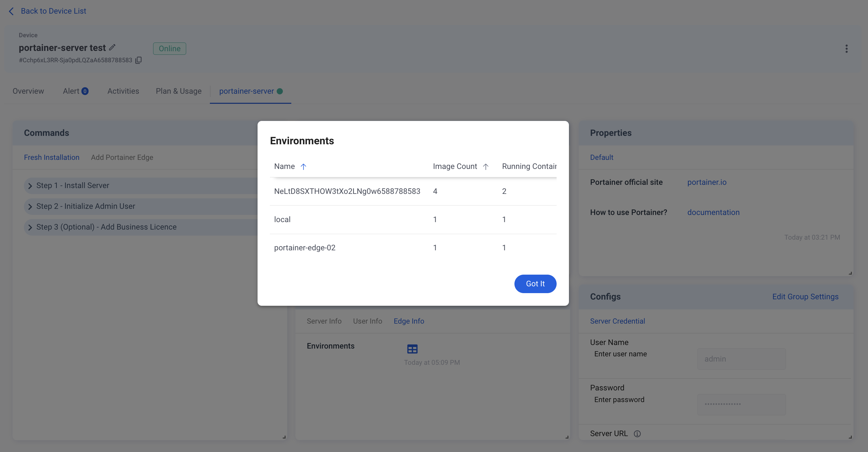Click Edge Info panel resize handle
868x452 pixels.
[567, 437]
